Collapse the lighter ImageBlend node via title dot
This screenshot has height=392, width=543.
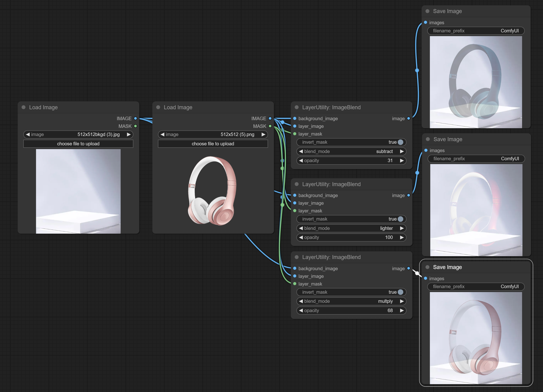[x=297, y=184]
